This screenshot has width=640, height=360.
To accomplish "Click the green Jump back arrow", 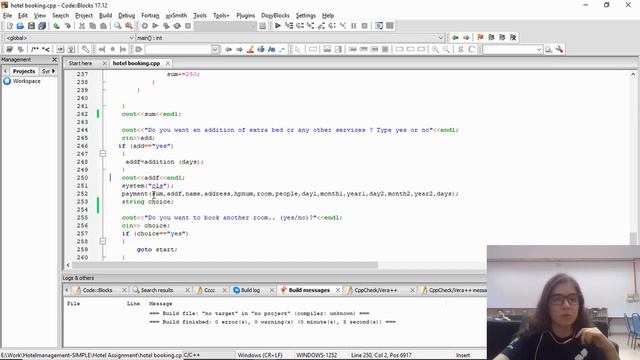I will tap(455, 38).
